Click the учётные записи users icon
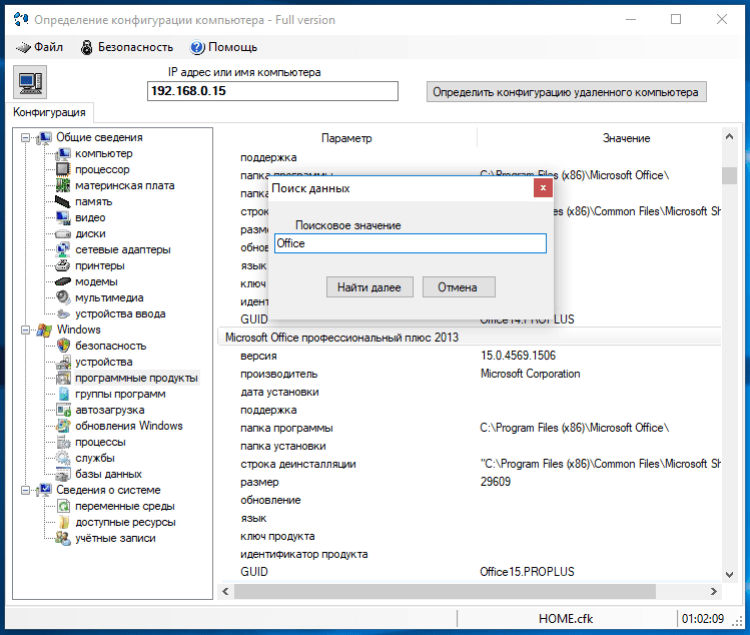The image size is (750, 635). (x=63, y=538)
